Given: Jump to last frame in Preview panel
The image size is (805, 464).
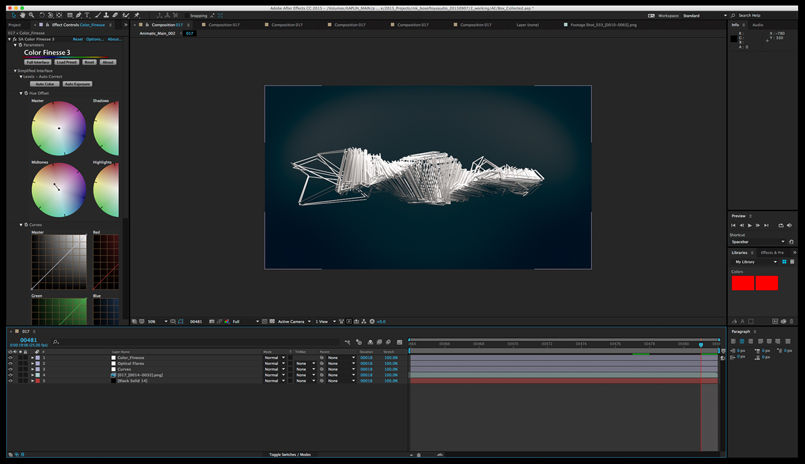Looking at the screenshot, I should tap(766, 225).
